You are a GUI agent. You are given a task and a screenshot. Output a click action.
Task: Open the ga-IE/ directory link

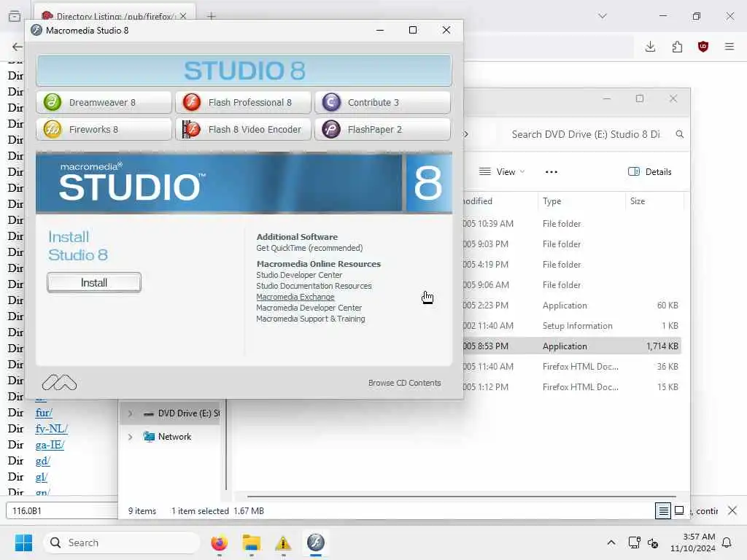point(50,446)
